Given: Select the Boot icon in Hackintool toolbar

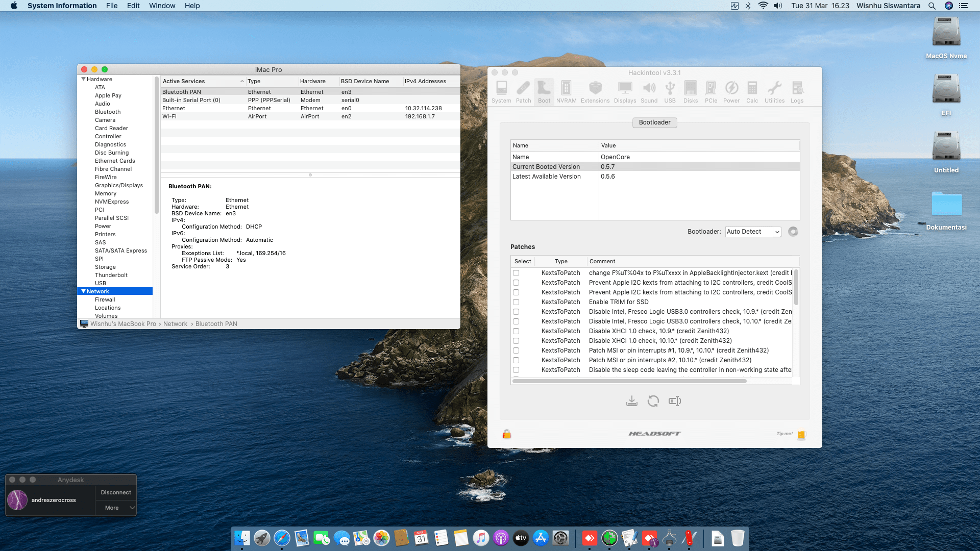Looking at the screenshot, I should tap(544, 92).
